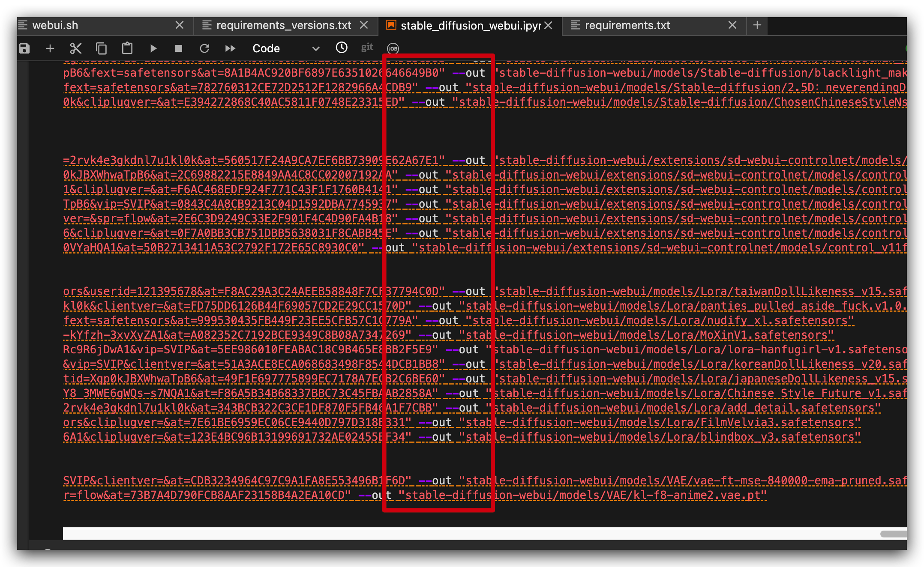Viewport: 924px width, 567px height.
Task: Close the requirements.txt tab
Action: click(732, 25)
